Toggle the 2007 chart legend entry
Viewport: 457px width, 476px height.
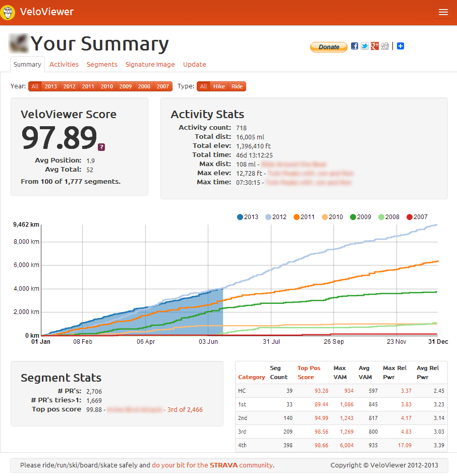(x=417, y=217)
